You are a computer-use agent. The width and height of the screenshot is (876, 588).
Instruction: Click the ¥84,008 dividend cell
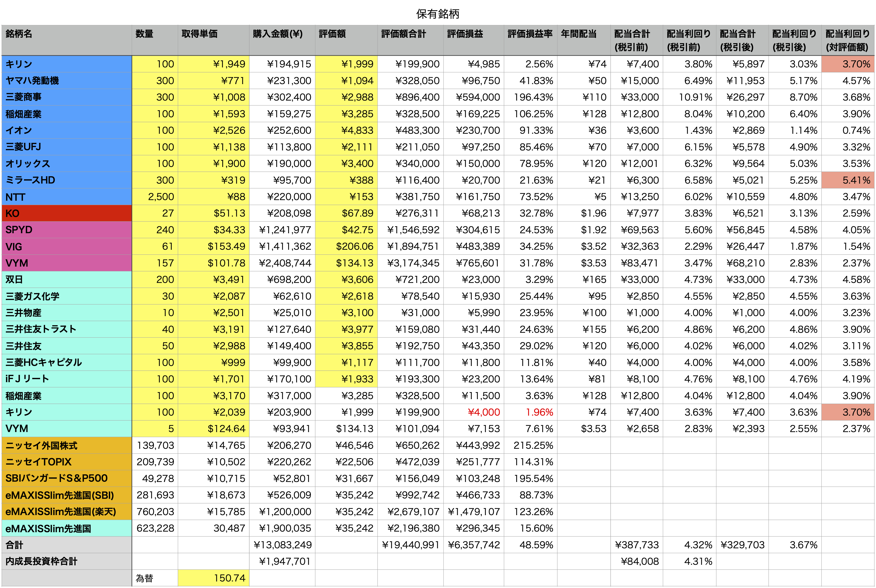637,561
